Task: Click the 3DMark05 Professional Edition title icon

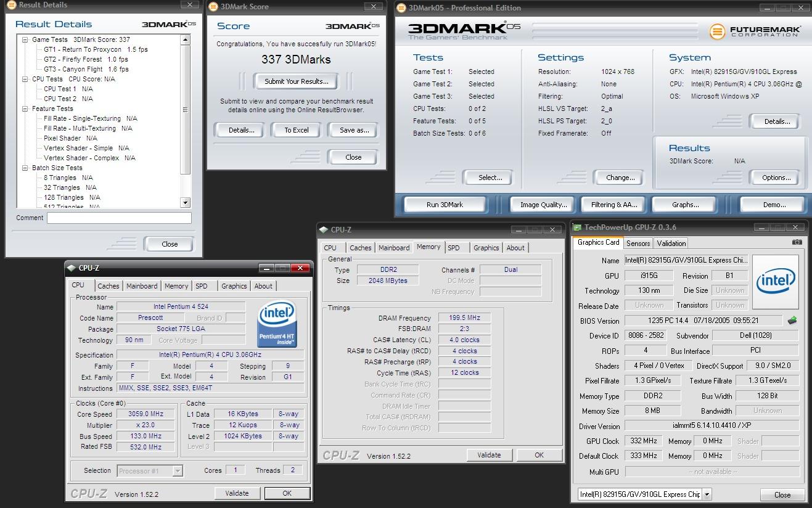Action: click(x=401, y=7)
